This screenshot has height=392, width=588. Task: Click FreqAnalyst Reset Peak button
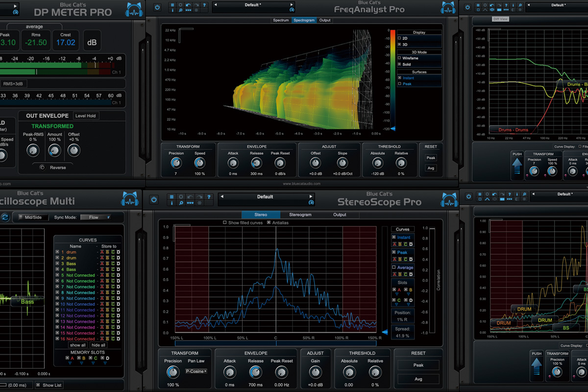pyautogui.click(x=431, y=158)
